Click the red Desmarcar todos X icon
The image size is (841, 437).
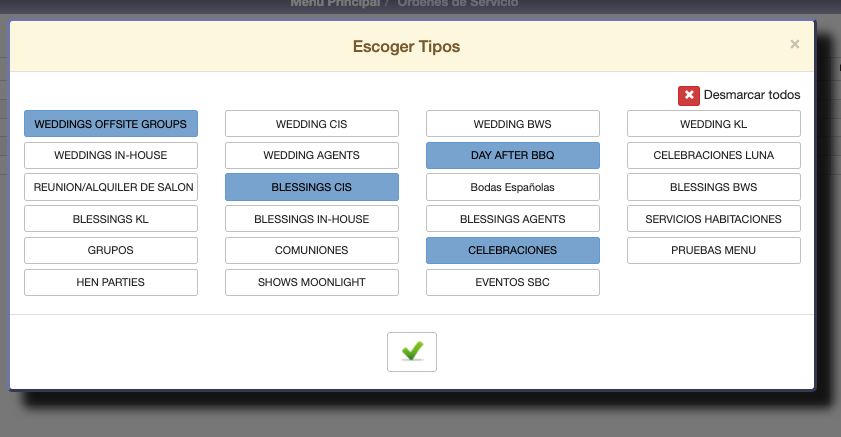point(688,95)
